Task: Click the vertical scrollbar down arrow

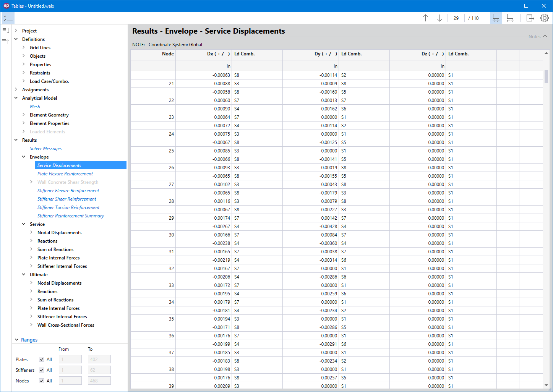Action: 546,385
